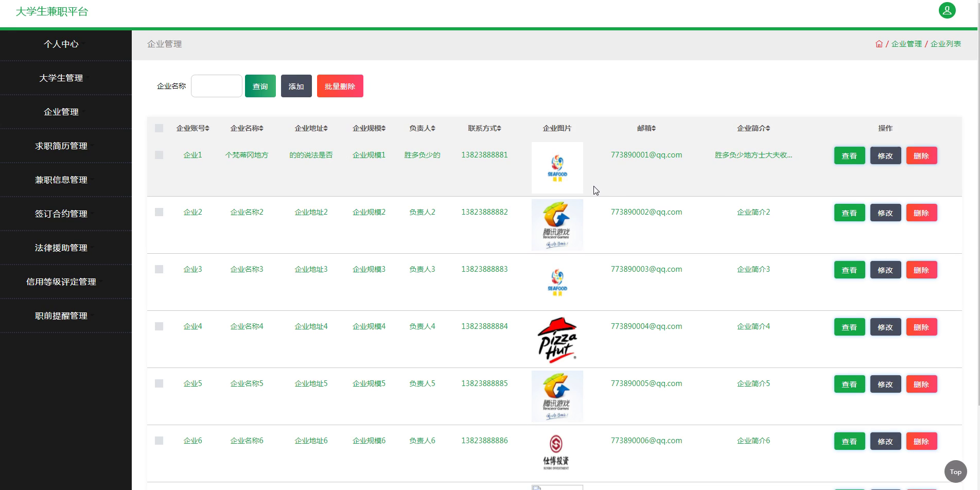
Task: Sort by 企业简介 column arrows
Action: [768, 128]
